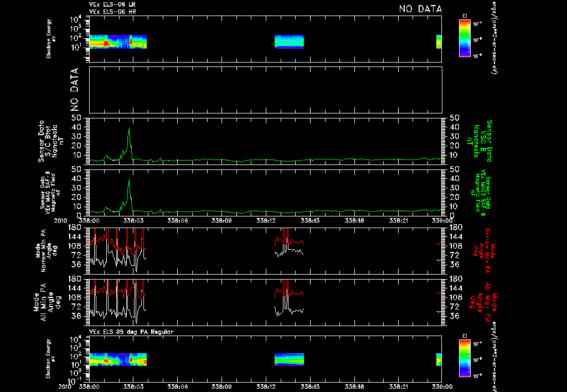Click the '338:09' tick label under the 85 deg PA panel
Image resolution: width=567 pixels, height=392 pixels.
click(221, 386)
